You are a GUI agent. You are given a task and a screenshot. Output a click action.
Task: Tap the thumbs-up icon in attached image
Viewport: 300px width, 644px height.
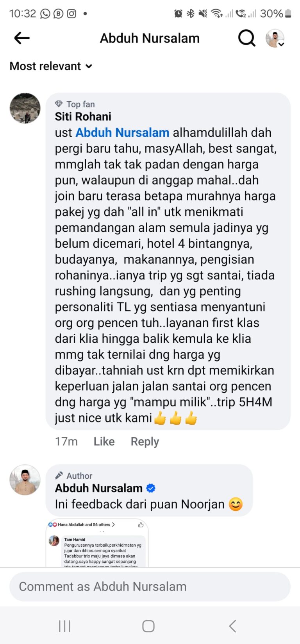click(141, 525)
